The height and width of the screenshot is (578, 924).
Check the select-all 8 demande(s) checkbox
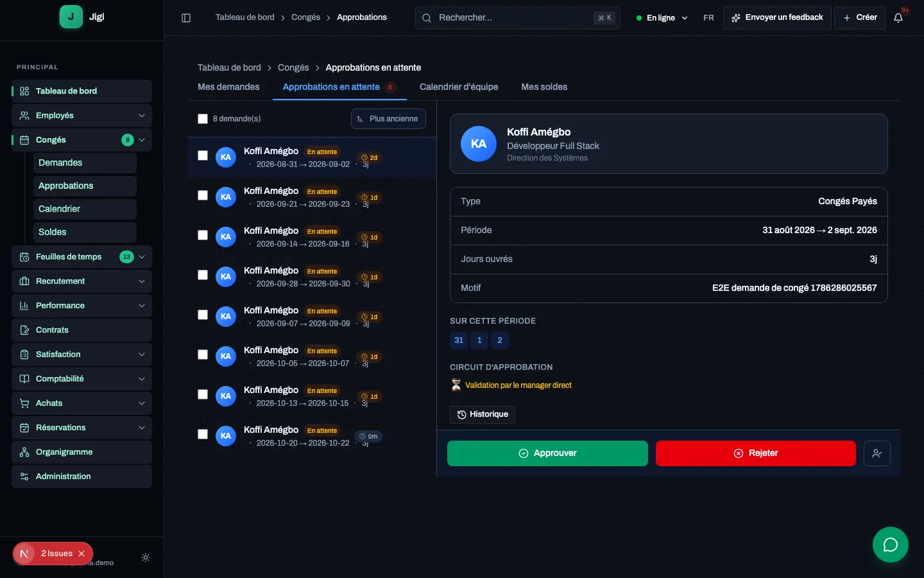click(203, 119)
